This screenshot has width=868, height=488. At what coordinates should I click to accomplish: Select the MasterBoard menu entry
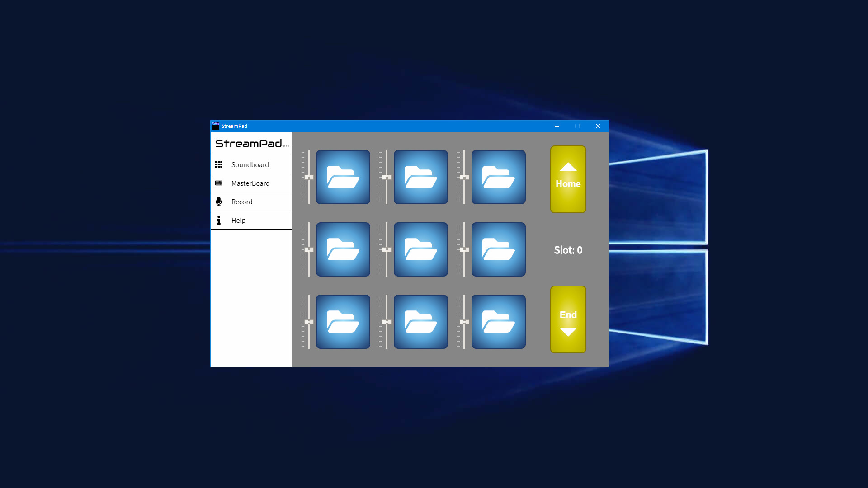[x=250, y=183]
